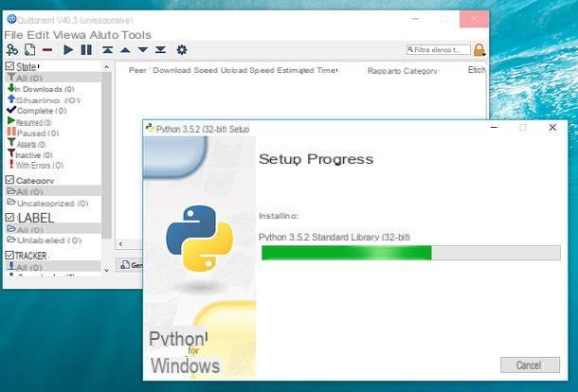The height and width of the screenshot is (392, 578).
Task: Move torrent to bottom of queue
Action: click(x=160, y=50)
